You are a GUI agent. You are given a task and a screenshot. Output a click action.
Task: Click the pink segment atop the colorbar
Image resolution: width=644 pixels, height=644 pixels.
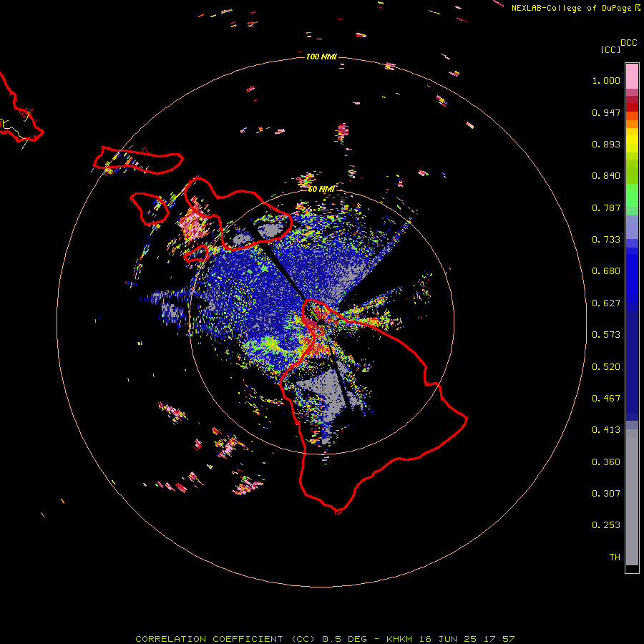(x=632, y=77)
